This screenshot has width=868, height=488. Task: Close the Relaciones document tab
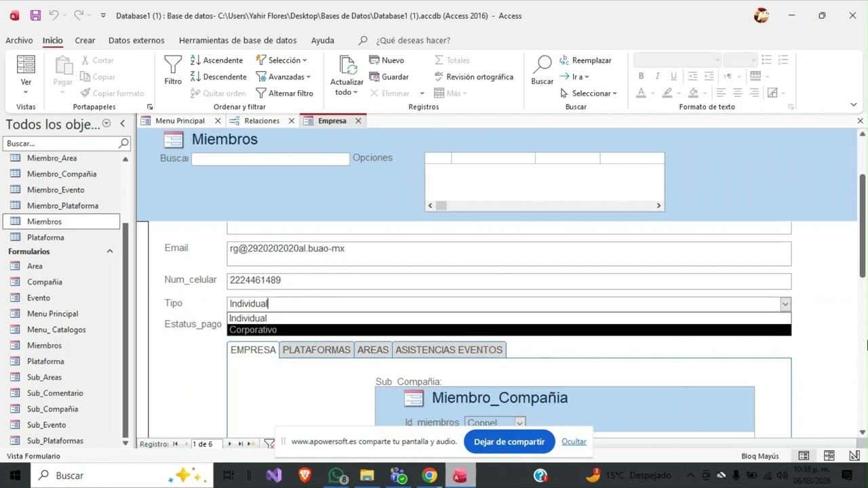click(x=292, y=121)
